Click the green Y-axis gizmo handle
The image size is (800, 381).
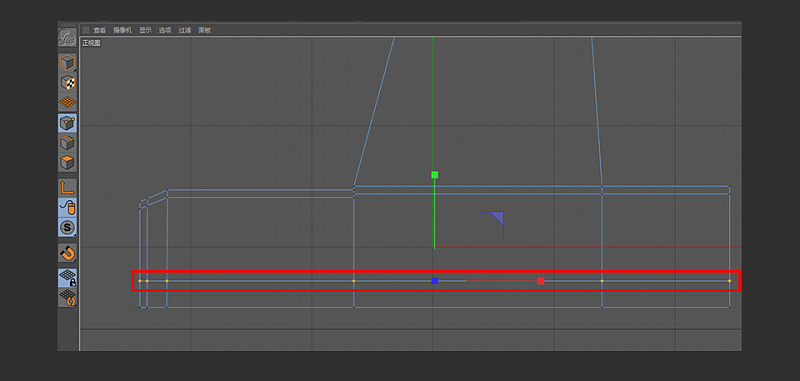[435, 175]
